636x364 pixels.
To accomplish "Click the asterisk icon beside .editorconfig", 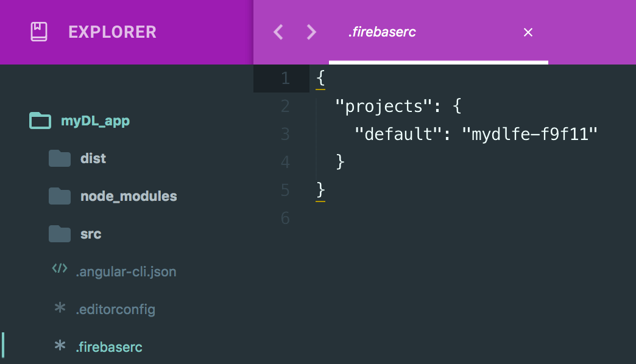I will pyautogui.click(x=60, y=309).
